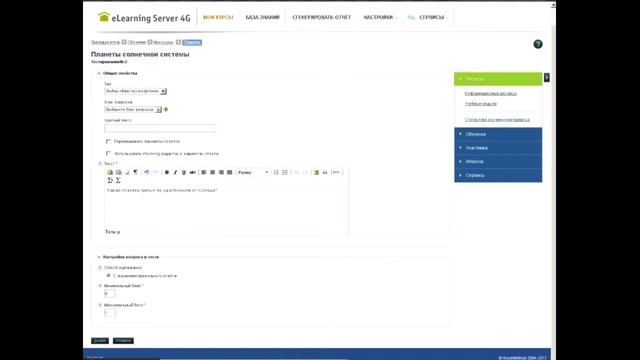Open the round help question-mark icon
Viewport: 640px width, 360px height.
click(x=538, y=44)
